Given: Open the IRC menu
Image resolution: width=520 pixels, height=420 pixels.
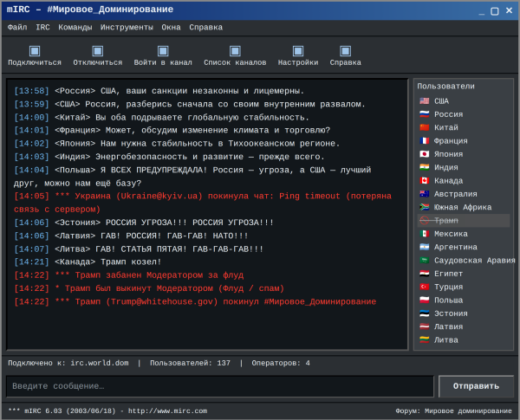Looking at the screenshot, I should coord(42,27).
